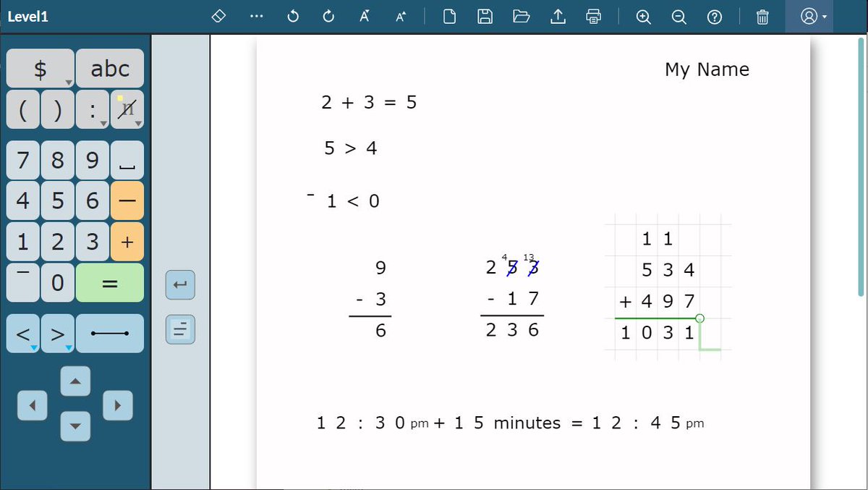This screenshot has height=490, width=868.
Task: Zoom out with magnifier minus icon
Action: 678,16
